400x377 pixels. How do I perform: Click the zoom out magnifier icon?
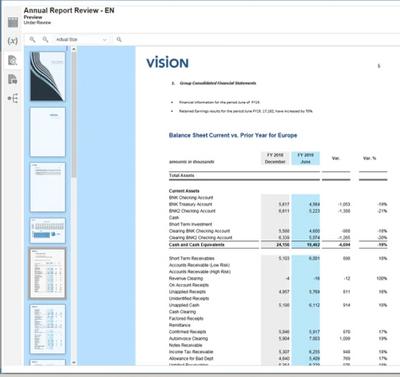pyautogui.click(x=45, y=39)
